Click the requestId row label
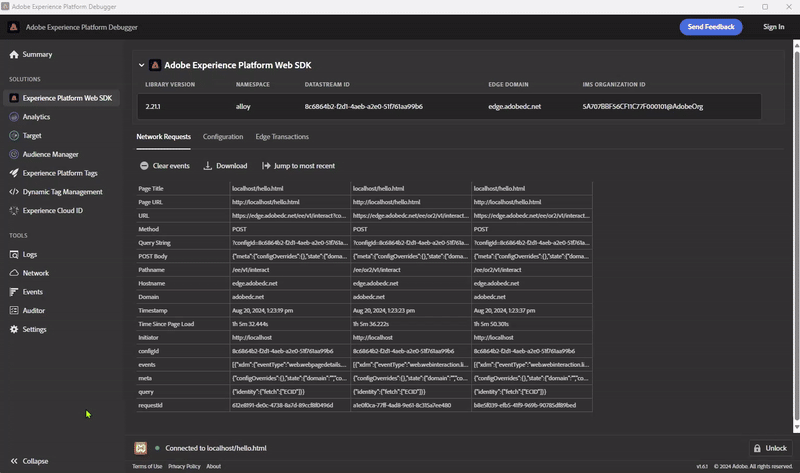Image resolution: width=800 pixels, height=473 pixels. click(x=150, y=405)
